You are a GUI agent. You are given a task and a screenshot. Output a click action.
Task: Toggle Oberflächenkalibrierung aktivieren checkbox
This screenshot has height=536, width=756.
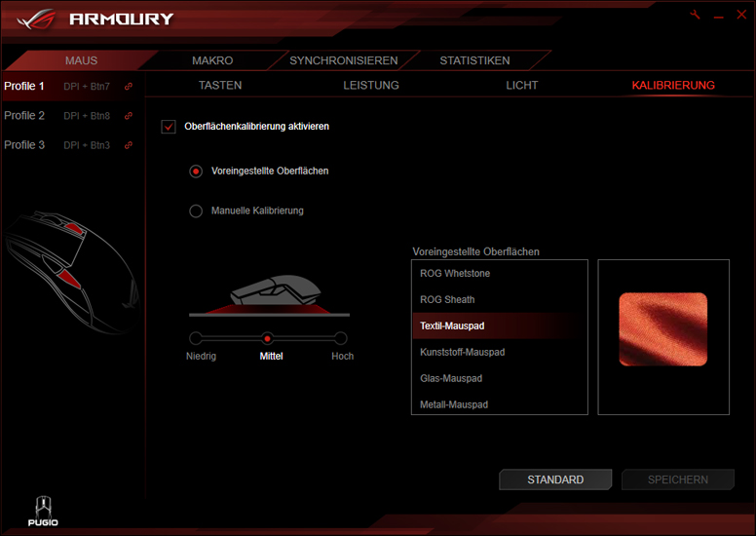coord(169,127)
